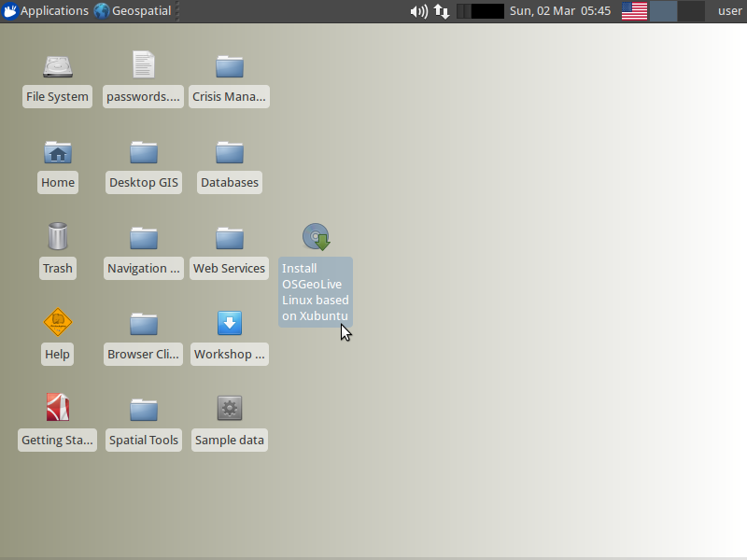Viewport: 747px width, 560px height.
Task: Click the 'Trash' label
Action: click(x=58, y=268)
